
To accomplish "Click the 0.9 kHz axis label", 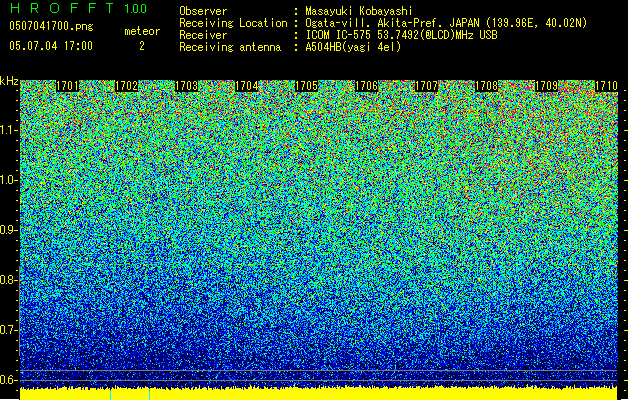I will point(9,230).
